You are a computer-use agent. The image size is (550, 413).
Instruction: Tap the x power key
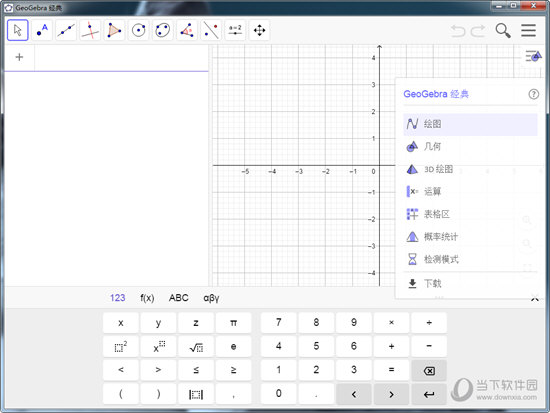click(158, 347)
